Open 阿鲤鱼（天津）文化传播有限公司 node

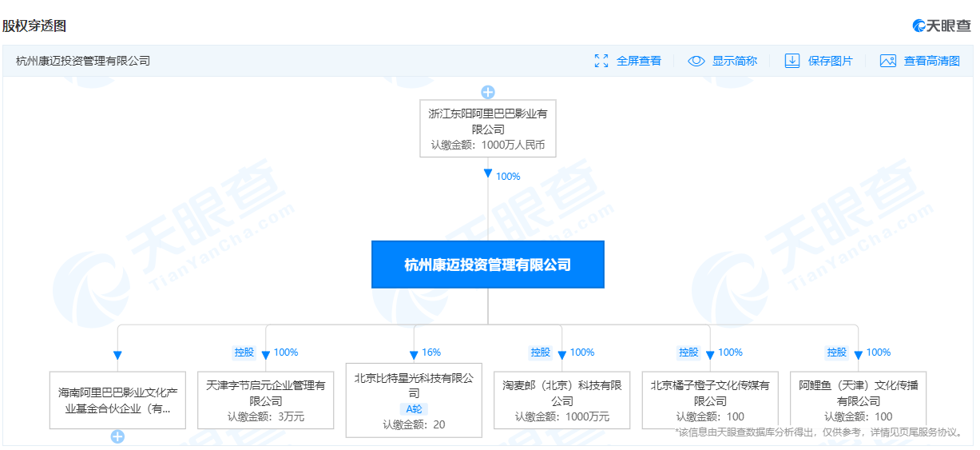tap(858, 400)
